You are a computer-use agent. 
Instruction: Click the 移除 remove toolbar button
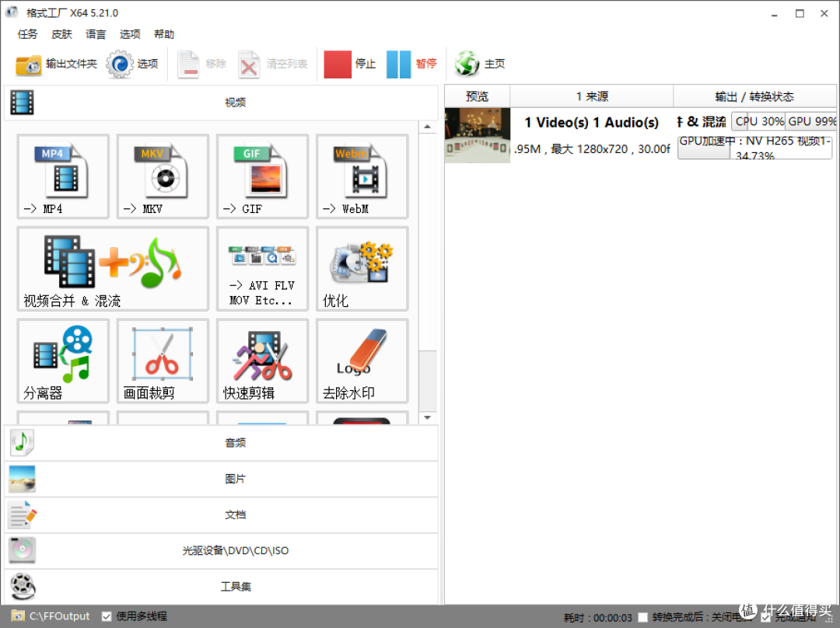click(202, 65)
